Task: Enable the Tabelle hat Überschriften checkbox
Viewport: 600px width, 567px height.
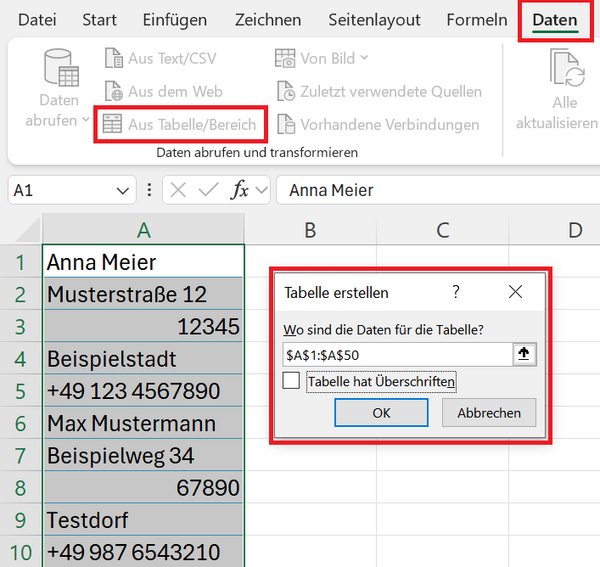Action: pos(291,381)
